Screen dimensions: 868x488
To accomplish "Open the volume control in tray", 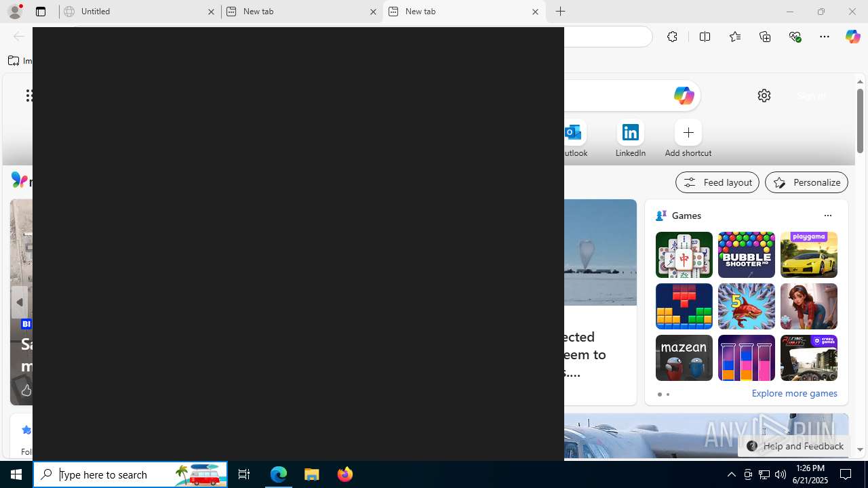I will pyautogui.click(x=781, y=474).
